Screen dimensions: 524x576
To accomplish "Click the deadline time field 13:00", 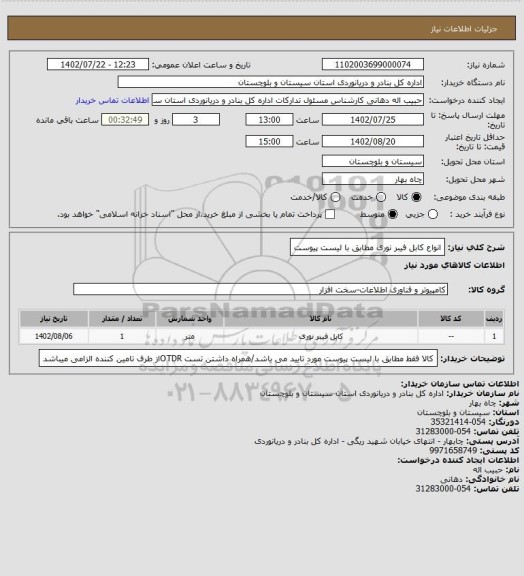I will (x=269, y=120).
